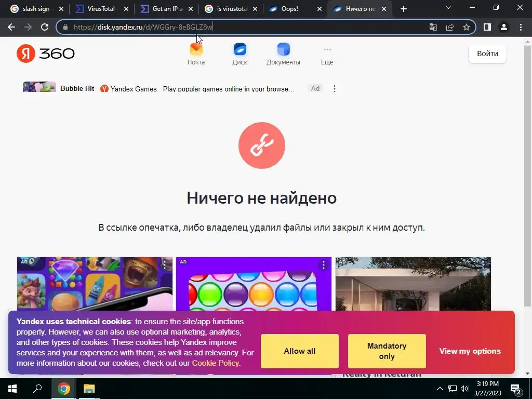Click the broken link error icon
Viewport: 532px width, 399px height.
coord(262,145)
